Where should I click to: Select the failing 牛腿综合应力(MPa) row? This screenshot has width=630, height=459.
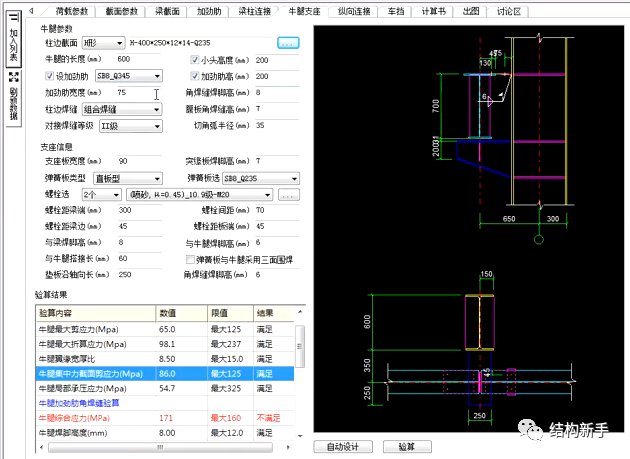tap(165, 418)
